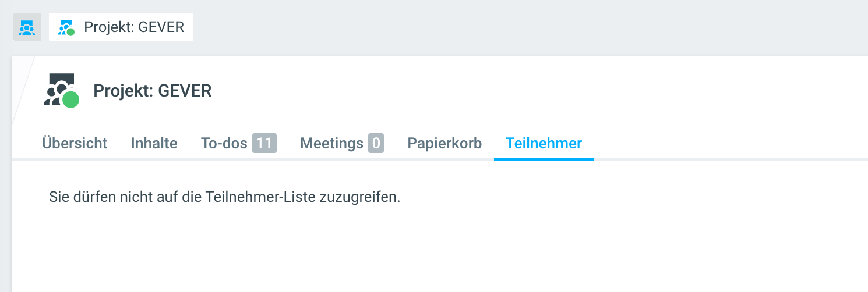The width and height of the screenshot is (868, 292).
Task: Click the blue underline beneath Teilnehmer
Action: tap(544, 158)
